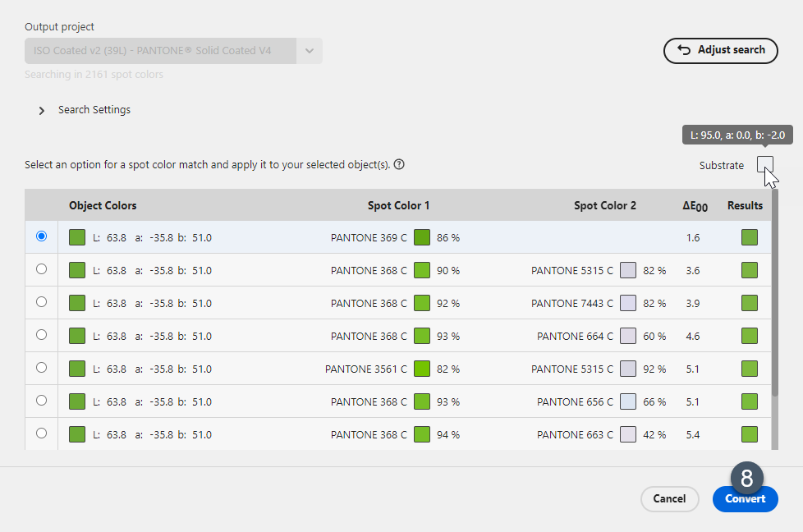Click the 86 % value for PANTONE 369 C
The image size is (803, 532).
pos(448,237)
